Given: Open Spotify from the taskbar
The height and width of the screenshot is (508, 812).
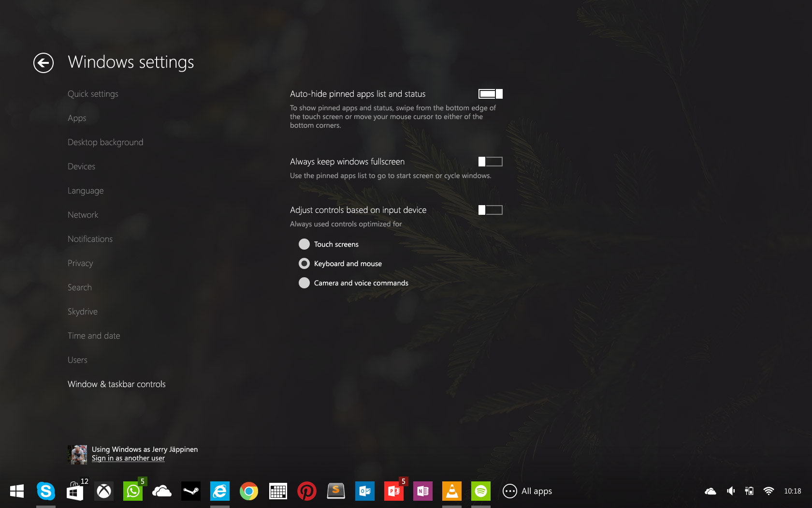Looking at the screenshot, I should point(481,491).
